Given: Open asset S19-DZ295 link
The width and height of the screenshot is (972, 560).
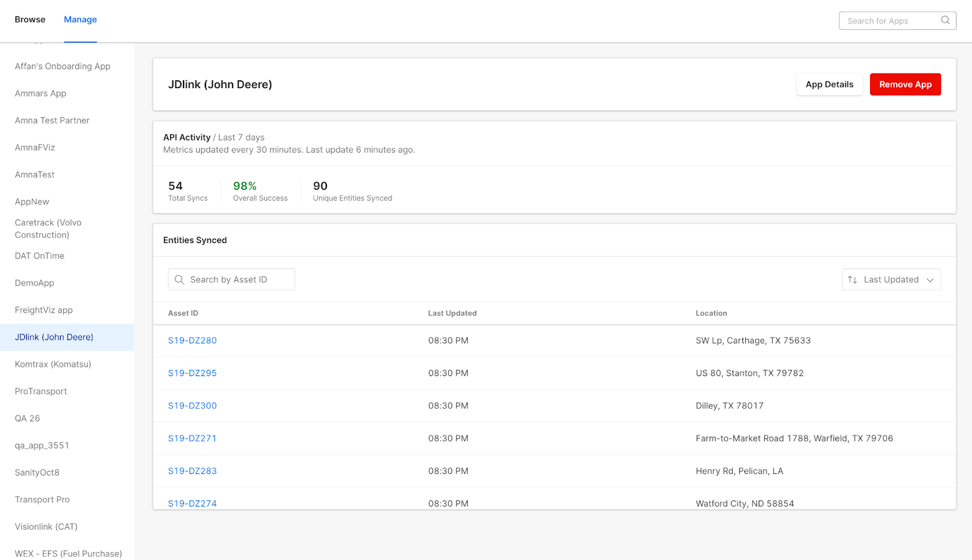Looking at the screenshot, I should point(192,373).
